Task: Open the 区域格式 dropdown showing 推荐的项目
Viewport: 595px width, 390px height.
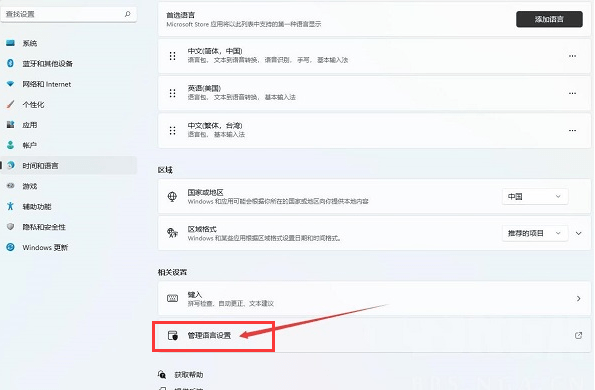Action: point(535,233)
